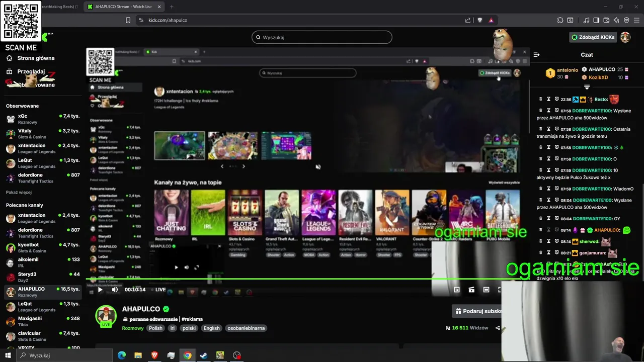
Task: Open File Explorer from the taskbar
Action: point(138,355)
